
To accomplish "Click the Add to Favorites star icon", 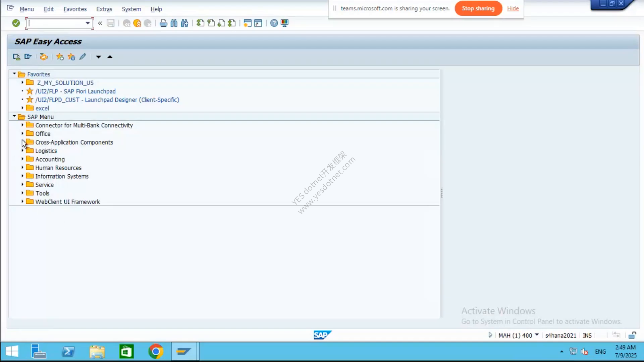I will tap(60, 57).
